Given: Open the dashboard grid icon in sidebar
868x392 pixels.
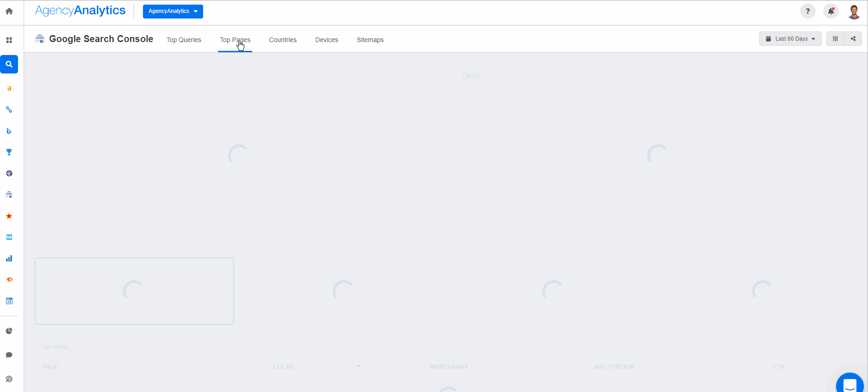Looking at the screenshot, I should point(9,40).
